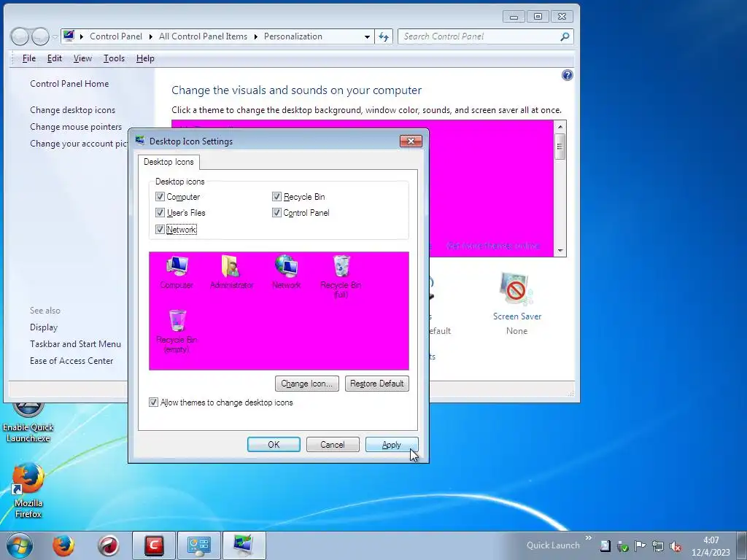Open the red C app on taskbar
Viewport: 747px width, 560px height.
pyautogui.click(x=154, y=545)
